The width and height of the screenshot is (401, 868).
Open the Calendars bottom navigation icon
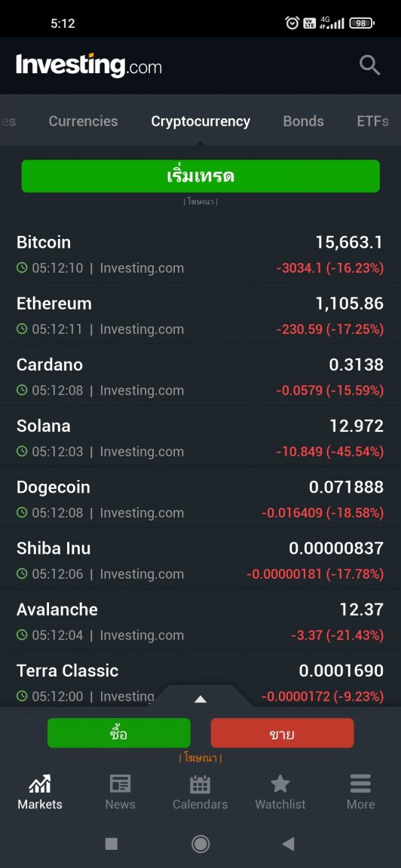(200, 784)
